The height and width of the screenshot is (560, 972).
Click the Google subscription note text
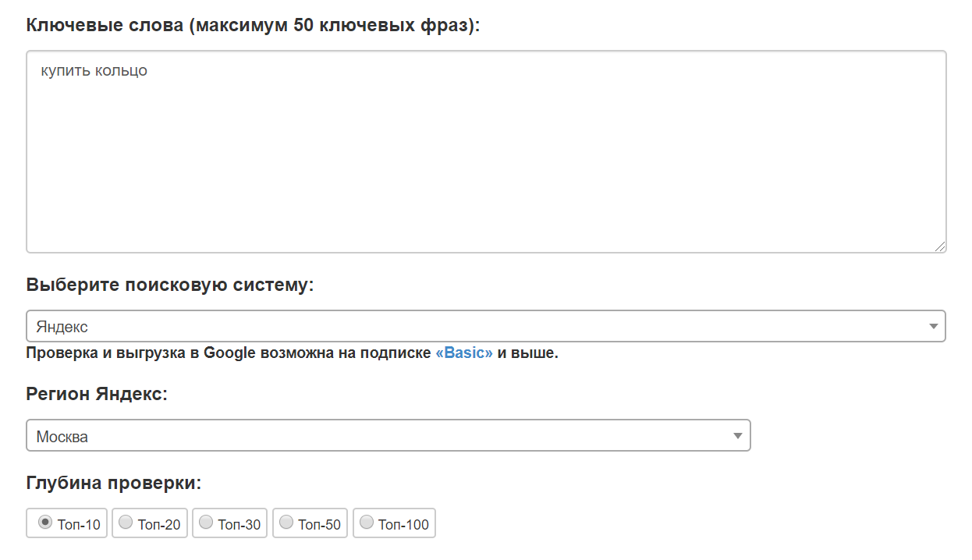point(230,353)
